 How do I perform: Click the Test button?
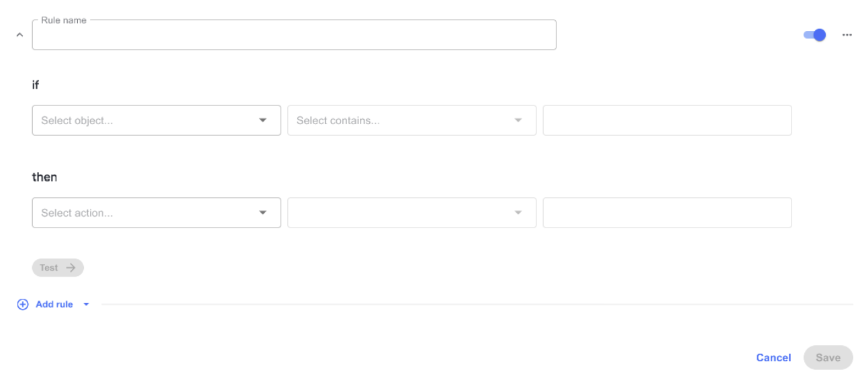(x=58, y=267)
